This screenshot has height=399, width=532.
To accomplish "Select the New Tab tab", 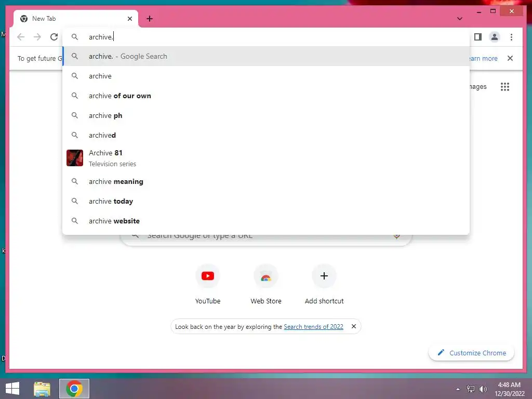I will click(x=76, y=19).
